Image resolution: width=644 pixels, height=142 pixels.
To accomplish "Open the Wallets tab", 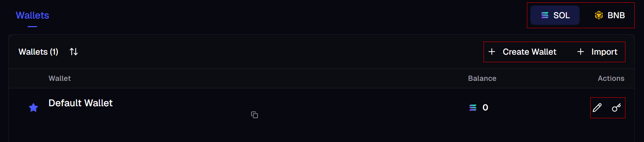I will tap(32, 15).
